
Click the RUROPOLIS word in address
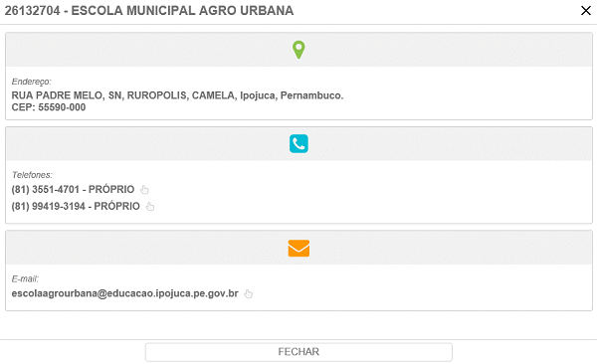point(157,95)
